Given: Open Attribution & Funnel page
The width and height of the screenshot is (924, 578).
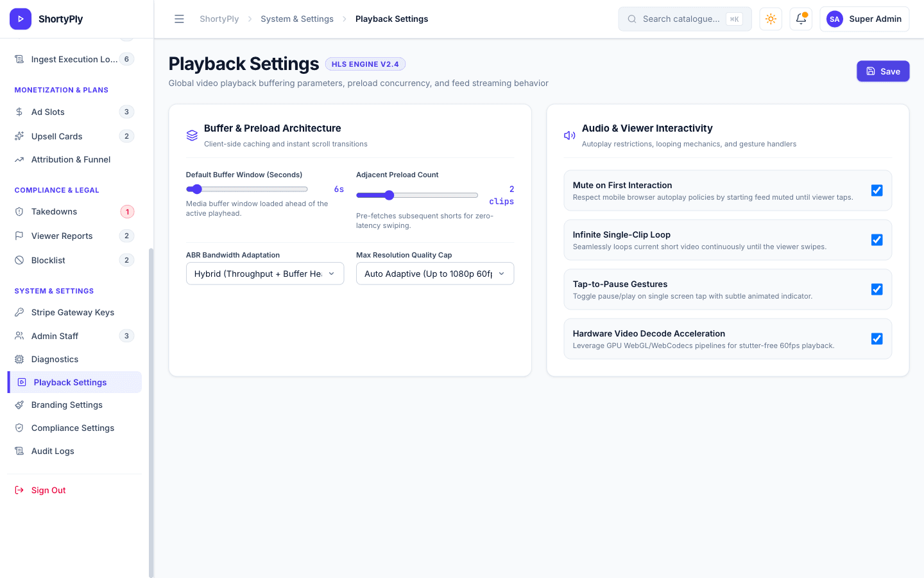Looking at the screenshot, I should point(74,159).
